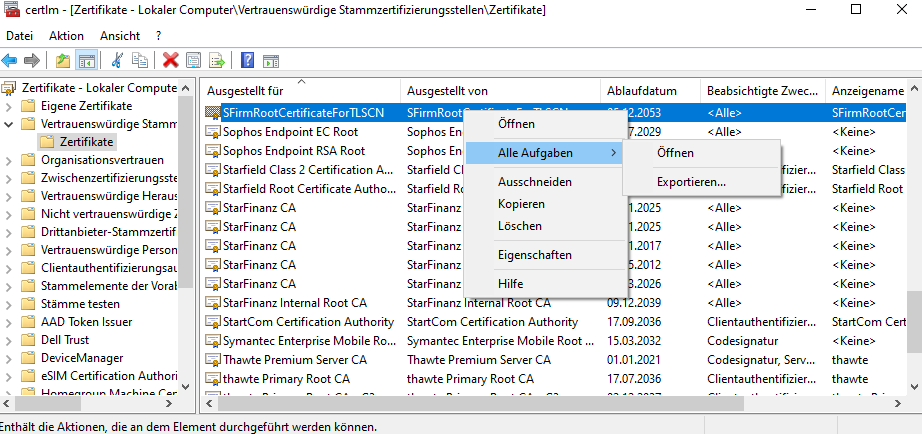The image size is (922, 434).
Task: Expand the Eigene Zertifikate tree node
Action: 8,106
